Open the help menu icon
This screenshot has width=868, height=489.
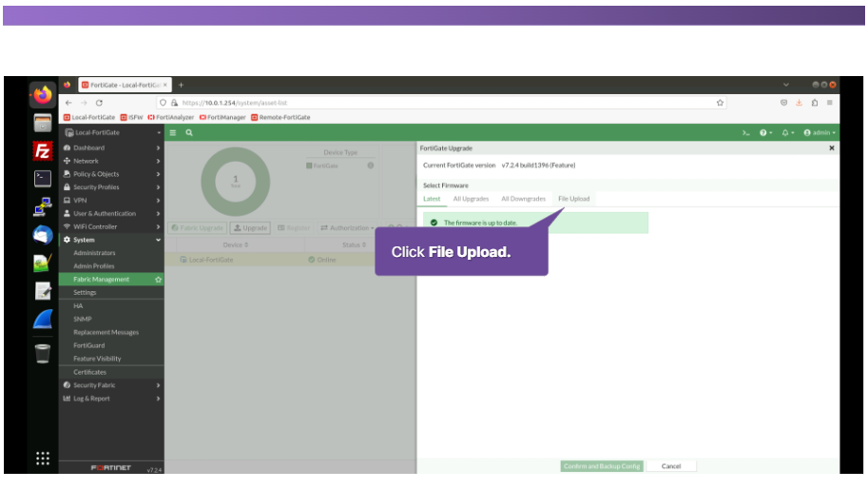(x=765, y=133)
